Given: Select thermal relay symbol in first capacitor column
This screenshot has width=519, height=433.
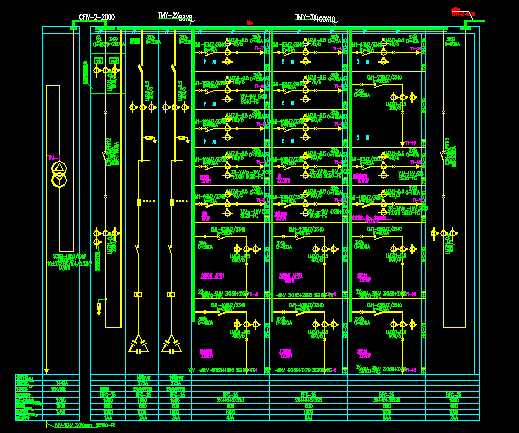Looking at the screenshot, I should [x=150, y=138].
